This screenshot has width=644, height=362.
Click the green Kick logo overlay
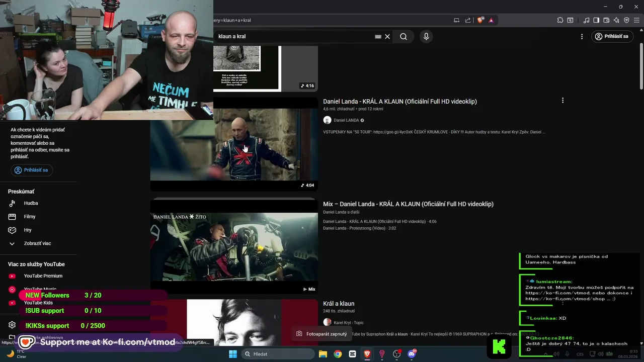(499, 346)
